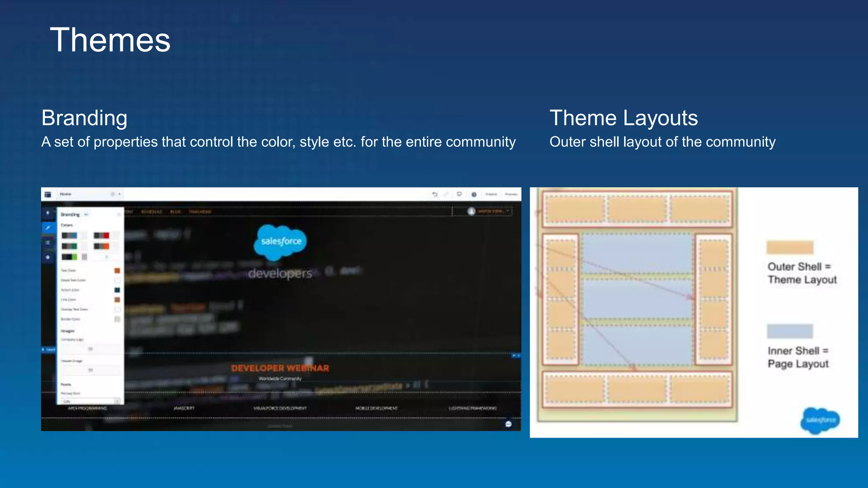
Task: Open the Community Builder menu icon
Action: 48,194
